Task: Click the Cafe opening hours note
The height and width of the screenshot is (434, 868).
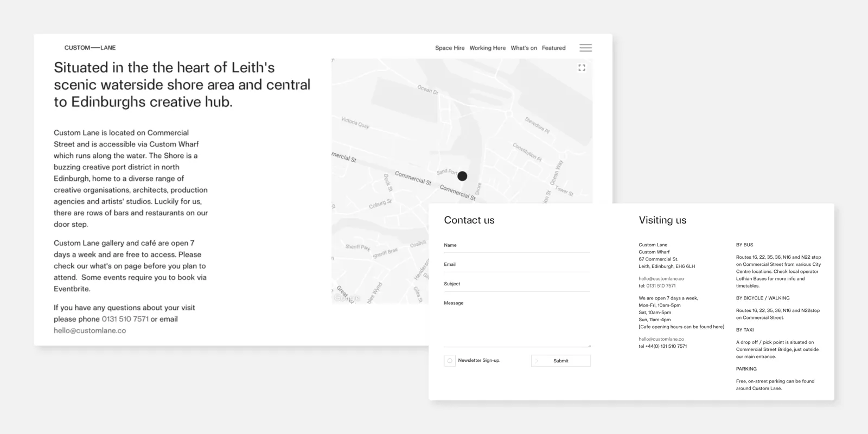Action: click(x=681, y=327)
